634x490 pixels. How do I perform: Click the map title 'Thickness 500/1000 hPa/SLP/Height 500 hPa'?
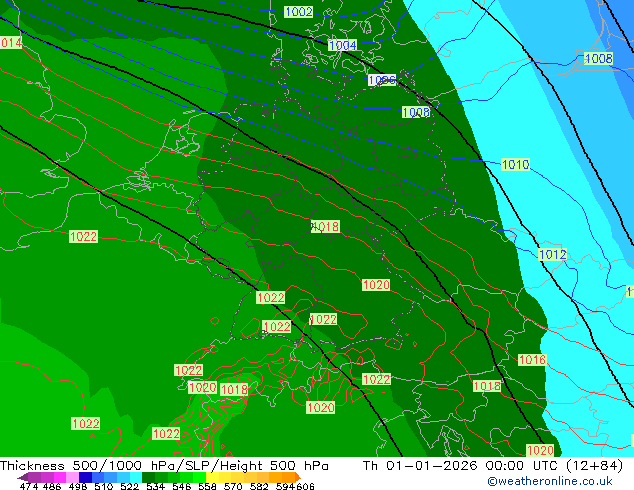tap(164, 466)
